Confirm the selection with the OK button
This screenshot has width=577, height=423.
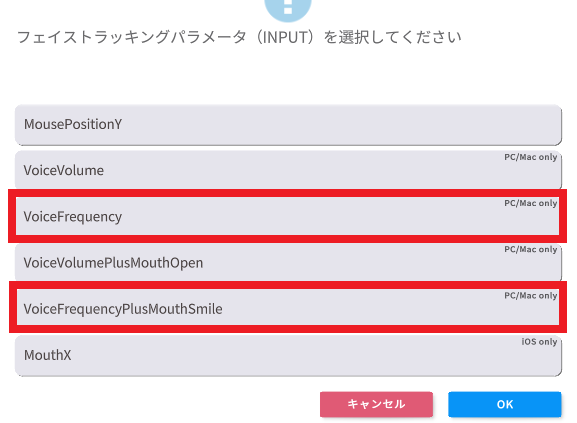pyautogui.click(x=505, y=404)
